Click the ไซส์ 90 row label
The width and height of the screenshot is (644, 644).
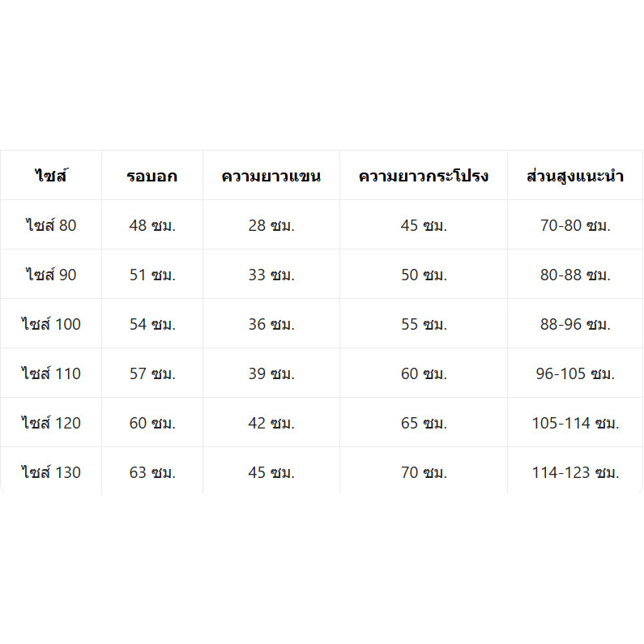click(51, 275)
